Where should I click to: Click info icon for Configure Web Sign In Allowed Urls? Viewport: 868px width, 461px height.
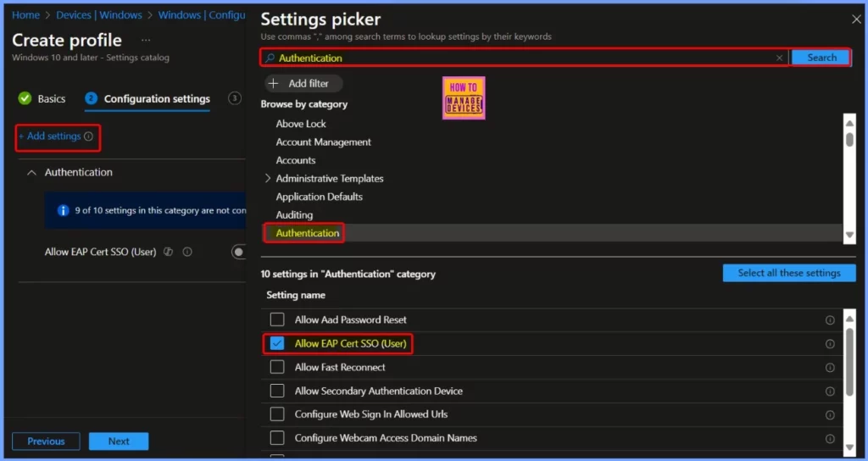click(830, 414)
